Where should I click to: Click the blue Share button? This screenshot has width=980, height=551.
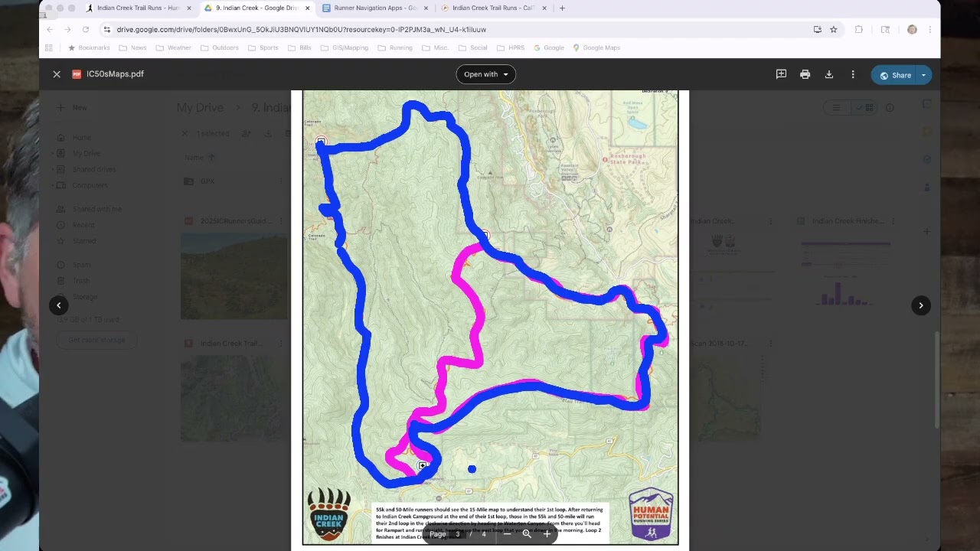point(895,75)
